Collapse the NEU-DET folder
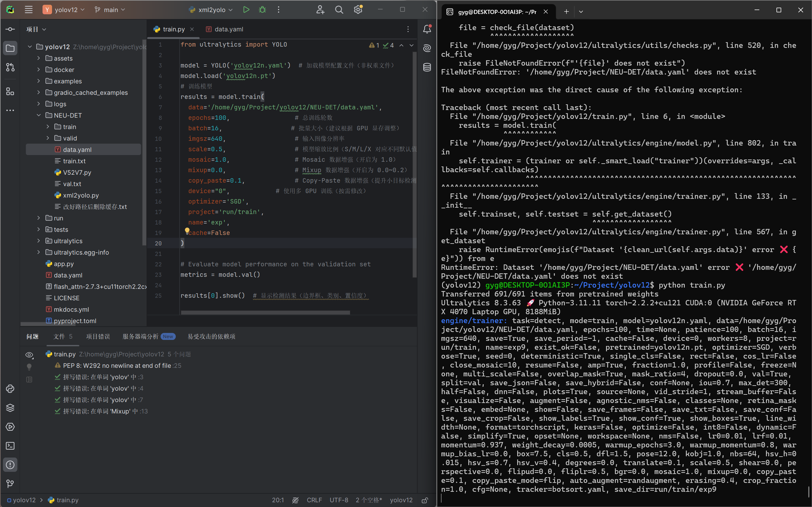 pos(39,115)
